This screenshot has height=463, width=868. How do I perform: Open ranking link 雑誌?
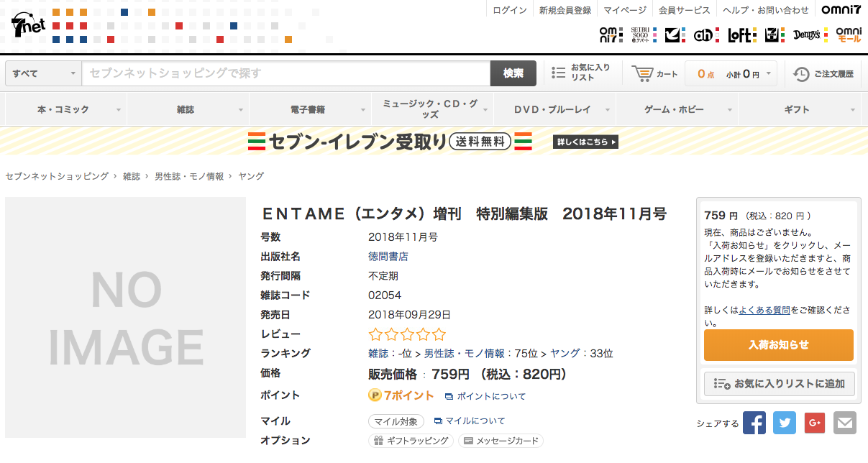click(378, 354)
